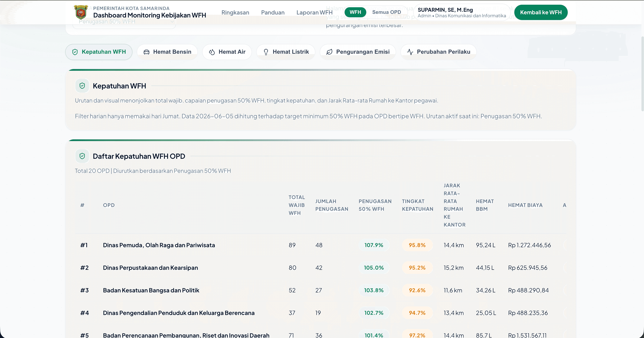Viewport: 644px width, 338px height.
Task: Open the SUPARMIN, SE, M.Eng user profile
Action: click(462, 12)
